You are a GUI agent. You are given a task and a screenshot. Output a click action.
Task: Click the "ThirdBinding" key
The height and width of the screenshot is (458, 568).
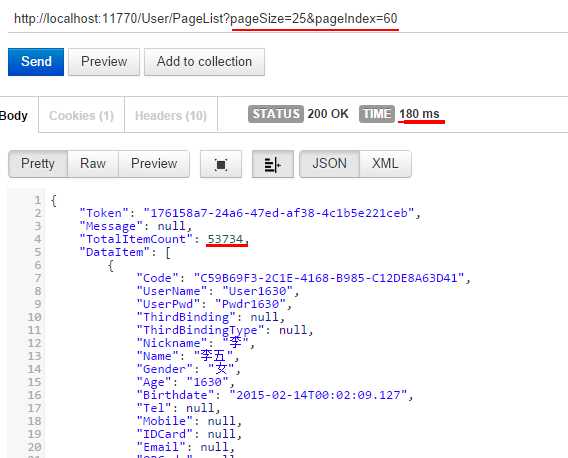186,317
